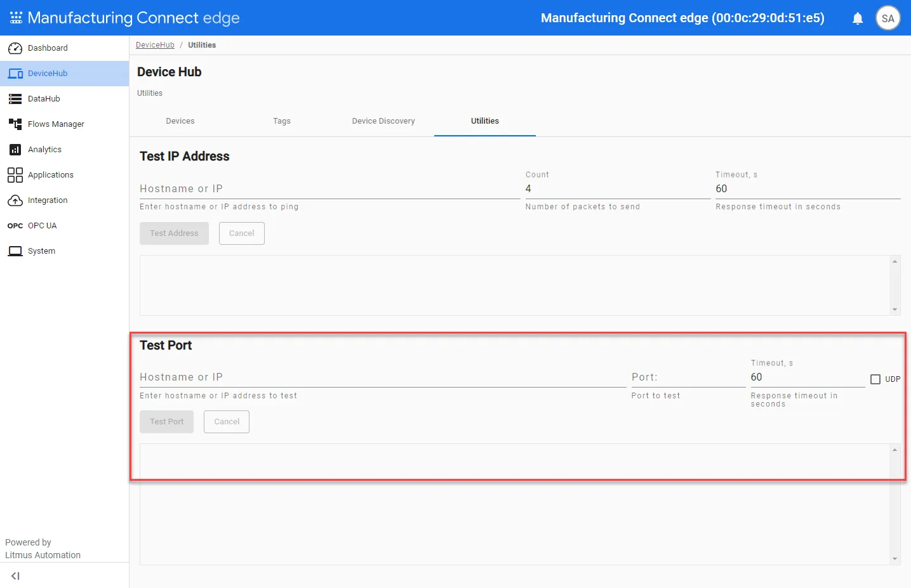Viewport: 911px width, 588px height.
Task: Click the Integration cloud upload icon
Action: click(x=15, y=200)
